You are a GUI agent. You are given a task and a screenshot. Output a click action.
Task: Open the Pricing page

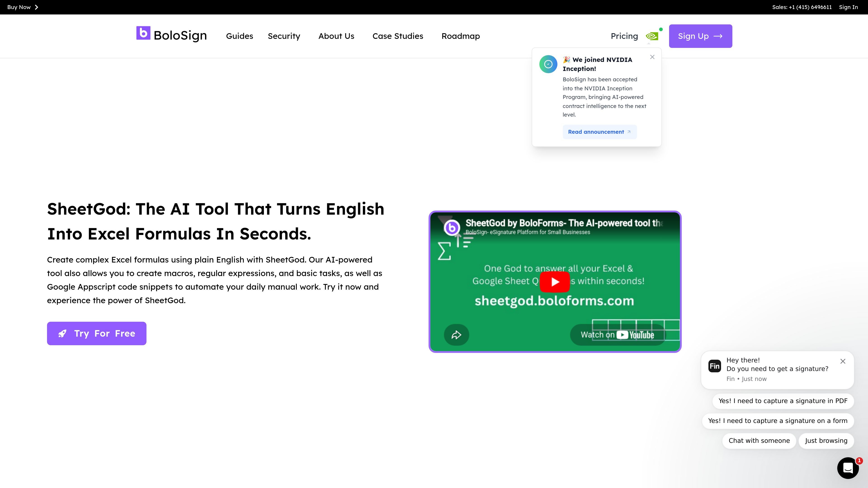tap(624, 36)
